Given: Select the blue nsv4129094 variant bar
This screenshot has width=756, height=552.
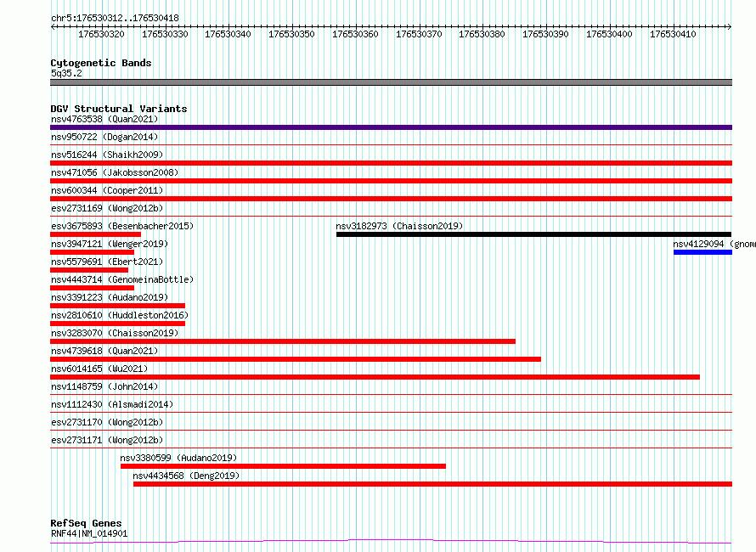Looking at the screenshot, I should click(x=702, y=252).
